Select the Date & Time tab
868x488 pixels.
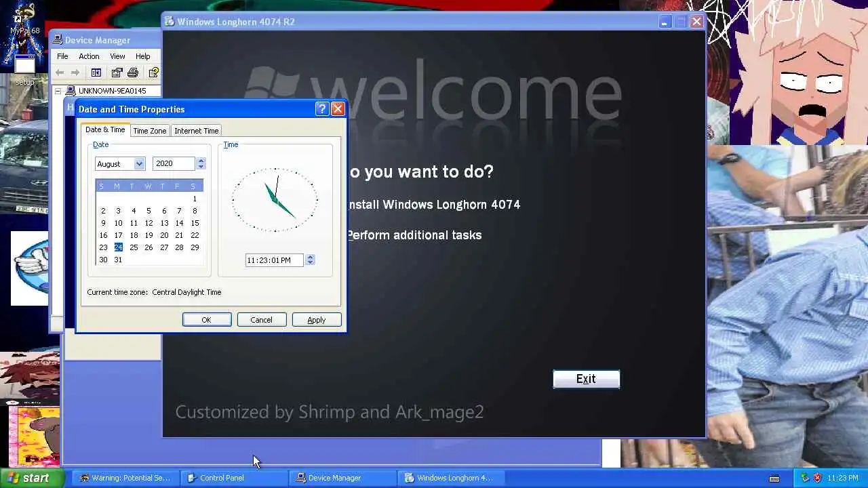coord(105,129)
